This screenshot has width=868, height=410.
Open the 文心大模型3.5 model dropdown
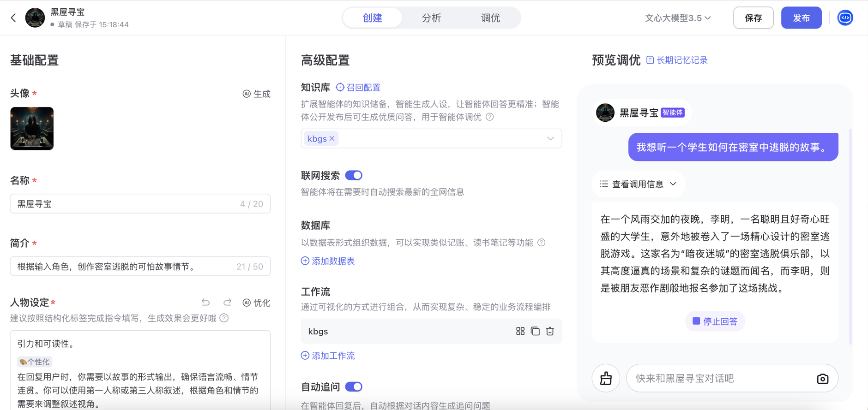pos(678,18)
